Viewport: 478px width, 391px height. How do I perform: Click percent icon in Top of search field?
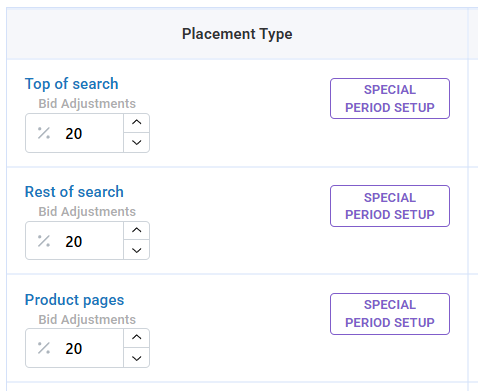coord(44,133)
